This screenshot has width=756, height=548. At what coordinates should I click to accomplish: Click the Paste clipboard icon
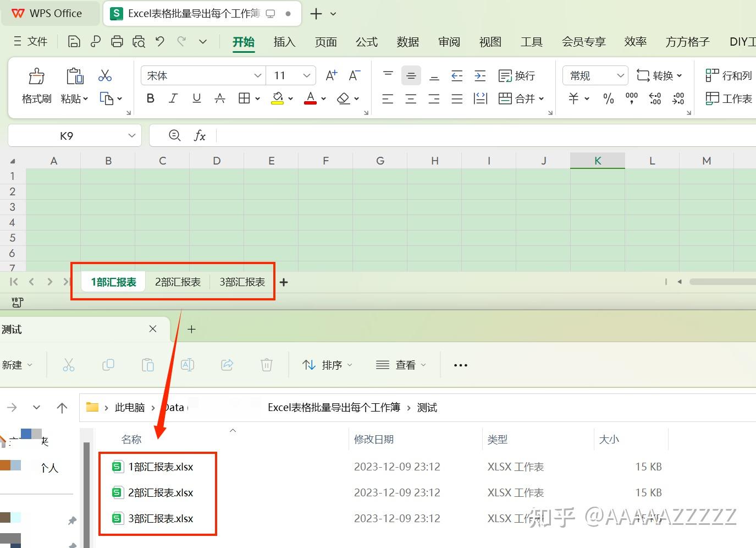[x=74, y=76]
